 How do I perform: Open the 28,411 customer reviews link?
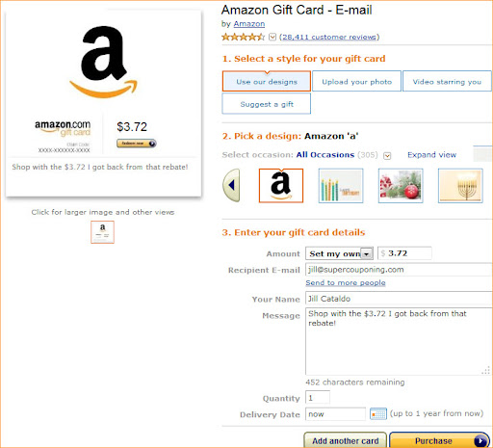click(329, 37)
